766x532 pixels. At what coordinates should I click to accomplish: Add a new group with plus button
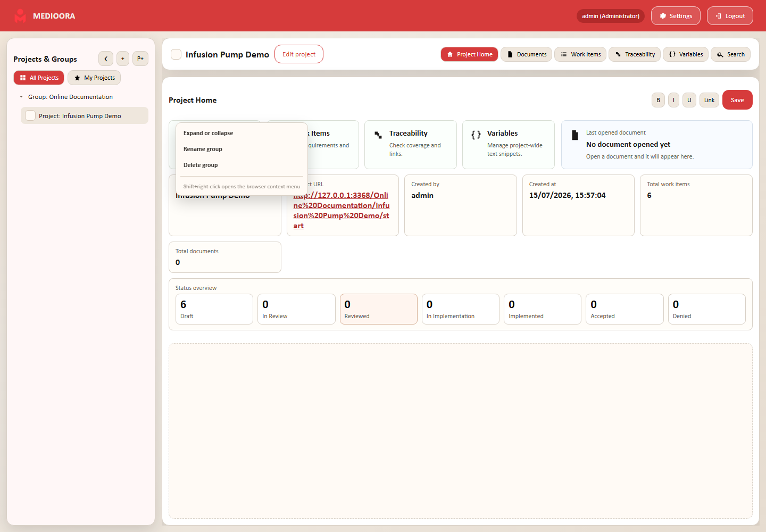(x=123, y=59)
